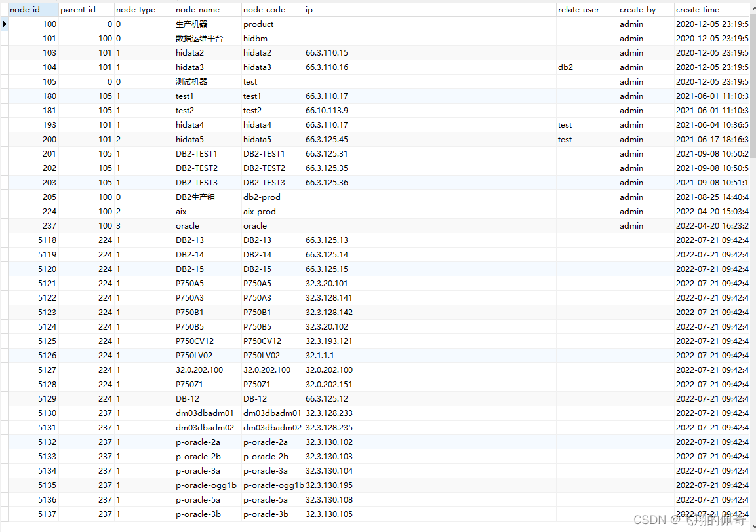
Task: Click the ip cell 32.1.1.1
Action: [319, 356]
